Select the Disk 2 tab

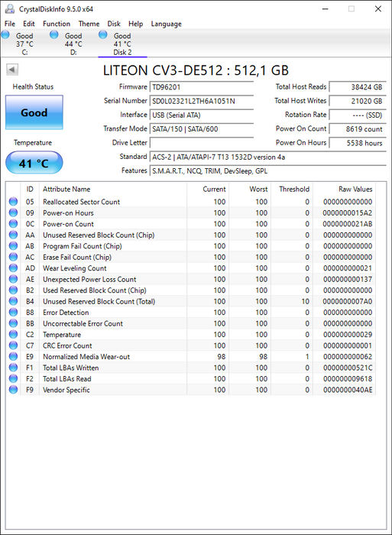coord(122,44)
